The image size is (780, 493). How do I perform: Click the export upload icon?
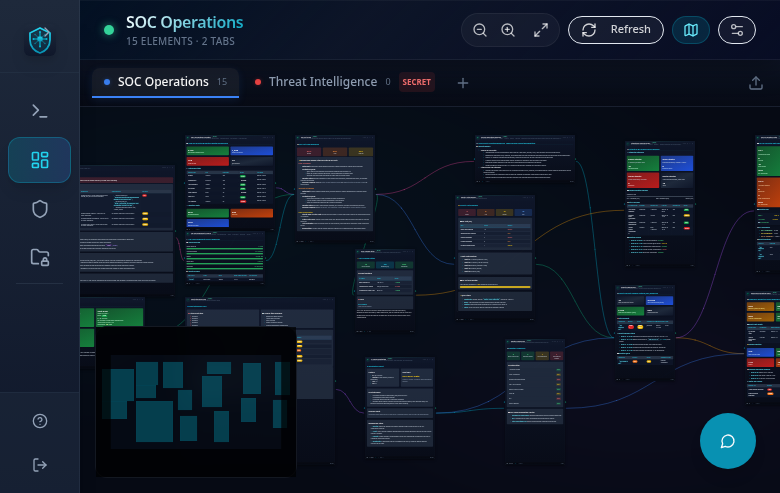(x=756, y=83)
